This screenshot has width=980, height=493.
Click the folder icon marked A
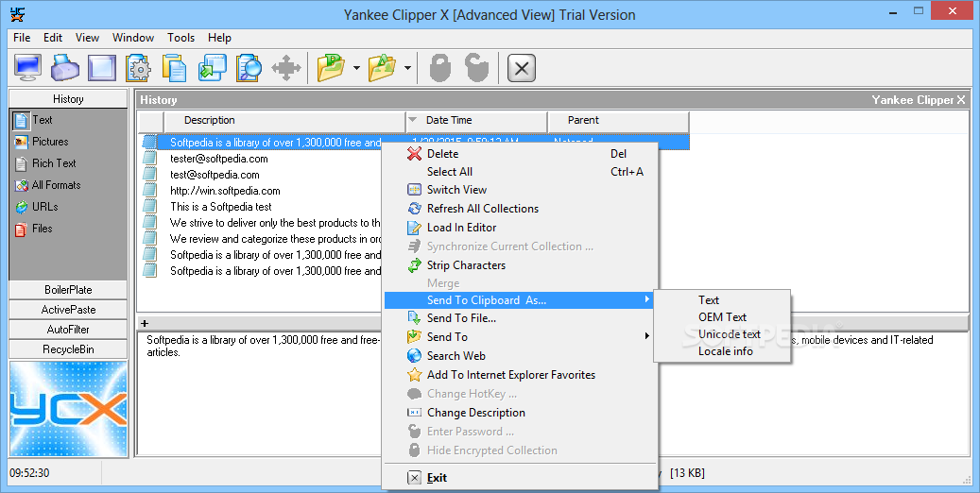(x=382, y=67)
